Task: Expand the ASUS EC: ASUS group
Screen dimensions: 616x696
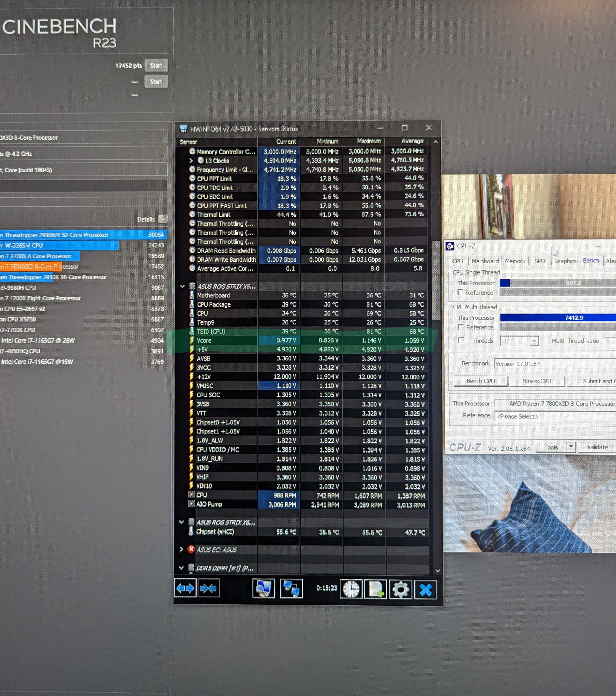Action: point(181,549)
